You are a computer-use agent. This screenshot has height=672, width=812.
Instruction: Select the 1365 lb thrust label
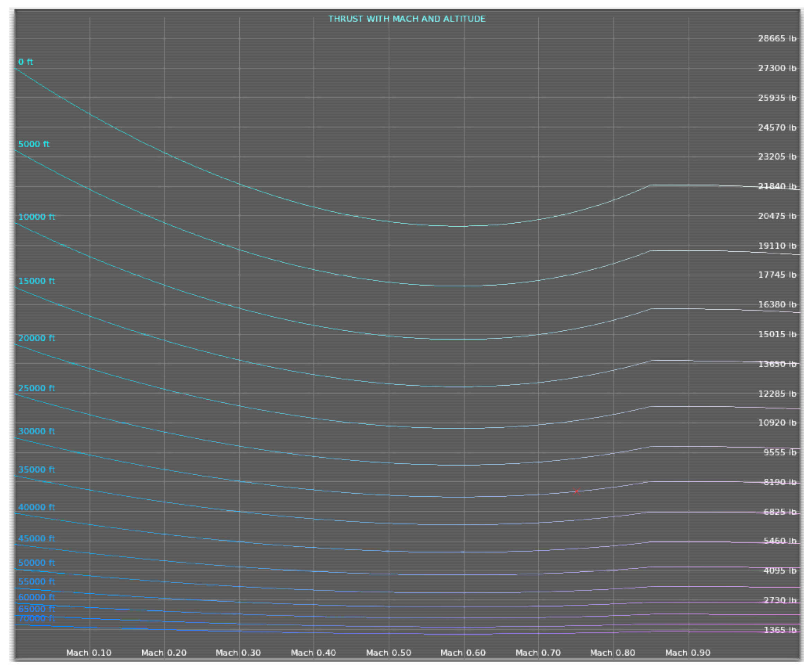click(779, 630)
